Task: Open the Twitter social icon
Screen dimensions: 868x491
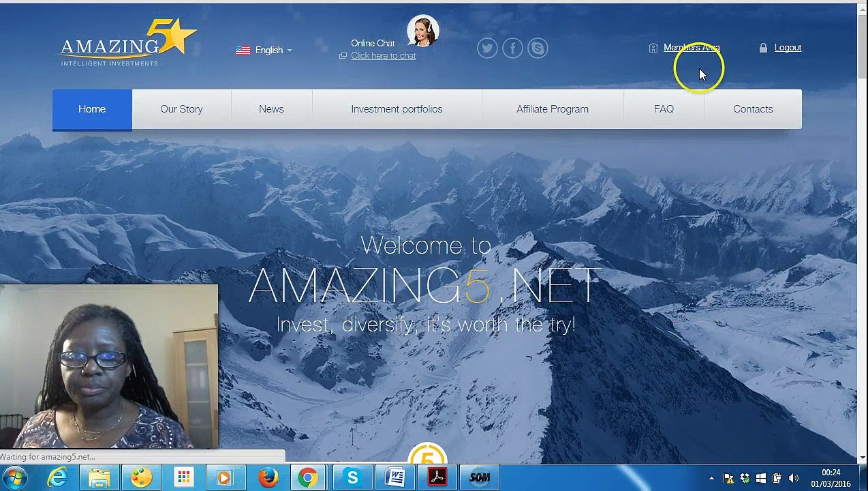Action: tap(487, 48)
